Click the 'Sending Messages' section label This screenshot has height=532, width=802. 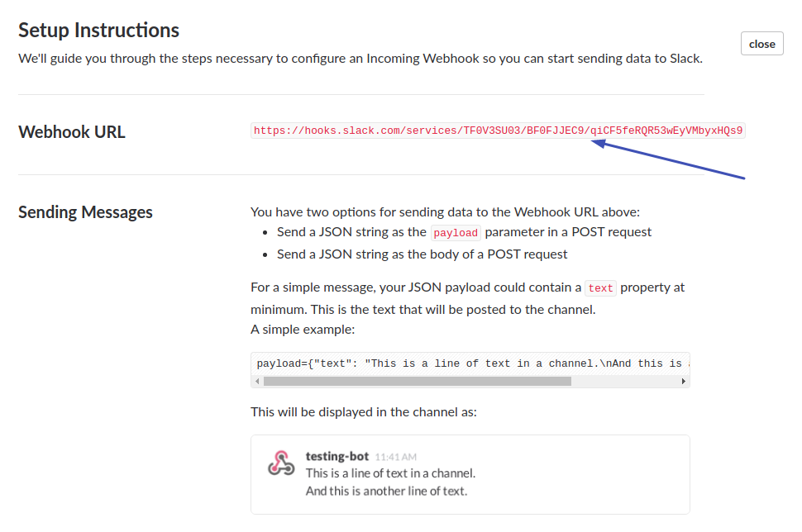tap(85, 212)
